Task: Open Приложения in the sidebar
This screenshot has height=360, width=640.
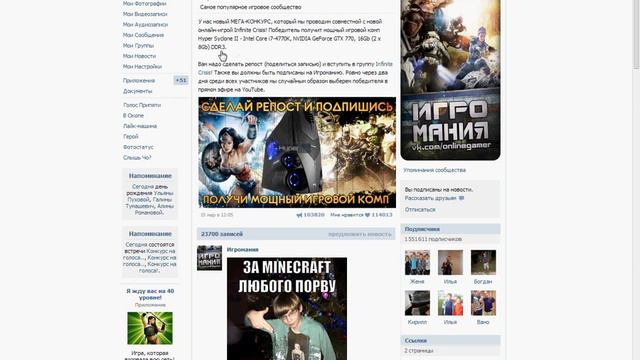Action: (x=139, y=80)
